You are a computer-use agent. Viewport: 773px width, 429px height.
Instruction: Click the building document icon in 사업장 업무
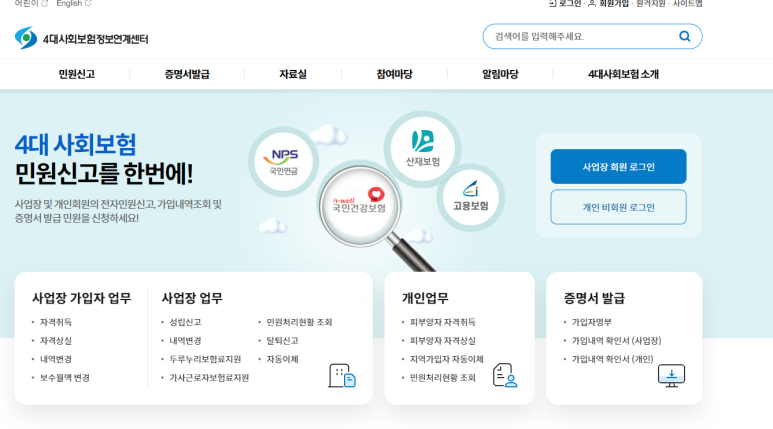342,376
